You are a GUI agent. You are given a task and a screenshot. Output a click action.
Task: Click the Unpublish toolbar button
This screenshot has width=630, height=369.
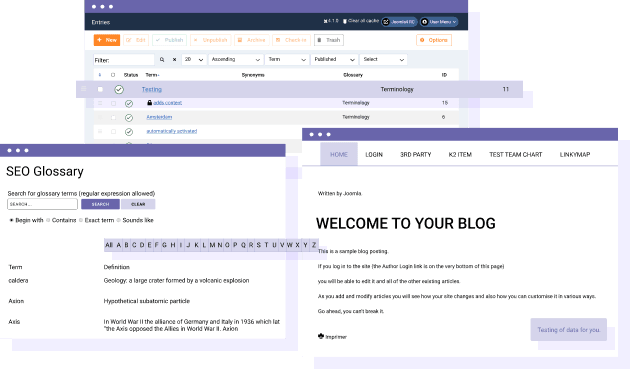pyautogui.click(x=211, y=40)
